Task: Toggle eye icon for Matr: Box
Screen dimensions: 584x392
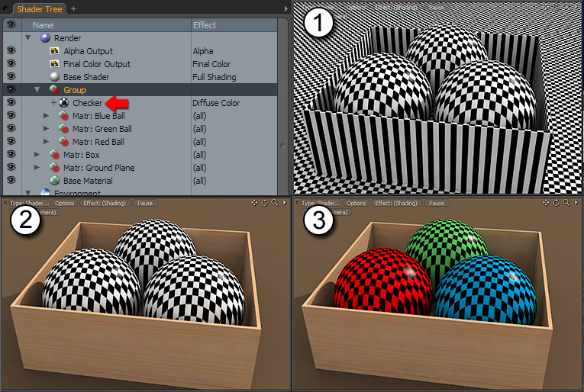Action: click(x=11, y=155)
